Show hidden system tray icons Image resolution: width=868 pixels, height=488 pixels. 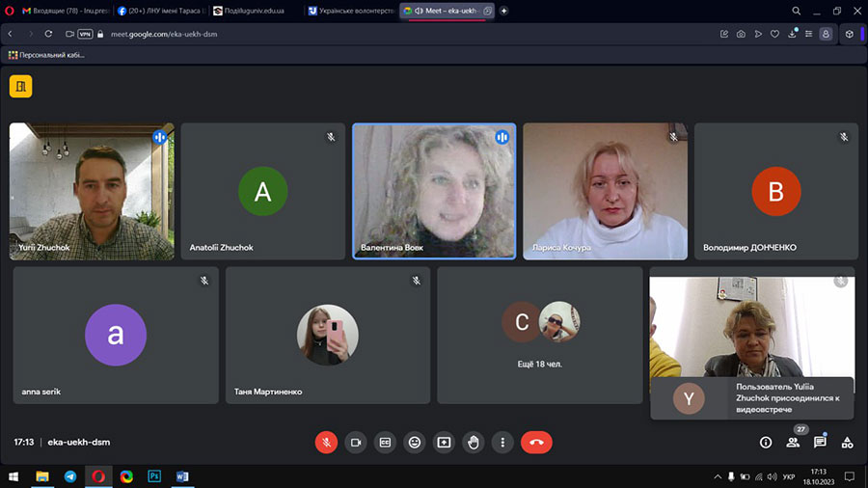coord(718,476)
